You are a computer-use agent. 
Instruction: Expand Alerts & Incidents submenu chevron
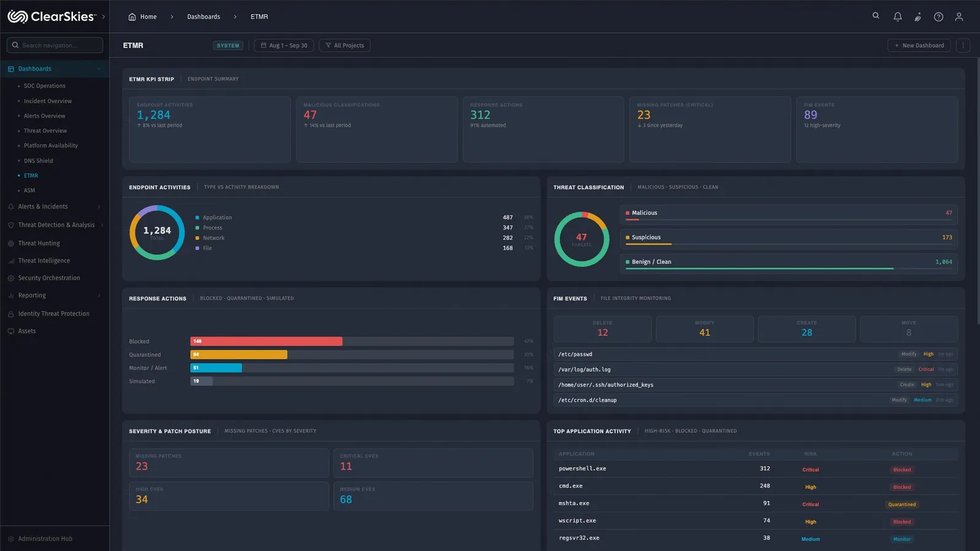coord(99,207)
